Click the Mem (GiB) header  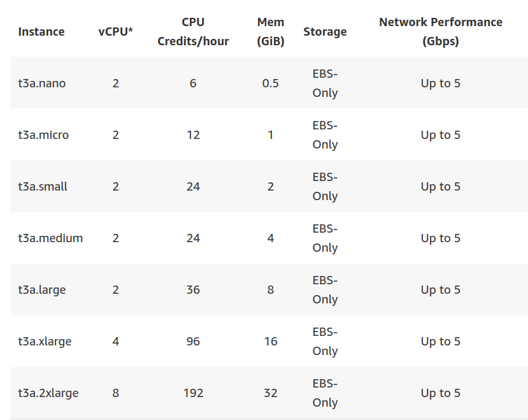pos(271,32)
